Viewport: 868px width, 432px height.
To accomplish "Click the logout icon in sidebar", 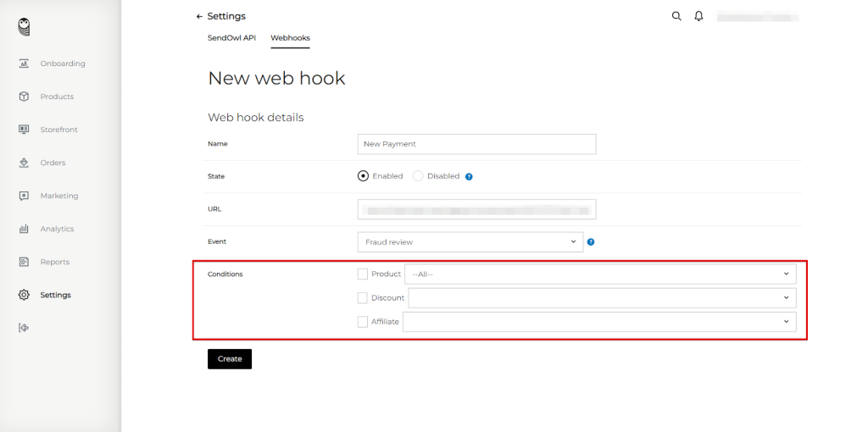I will coord(24,328).
